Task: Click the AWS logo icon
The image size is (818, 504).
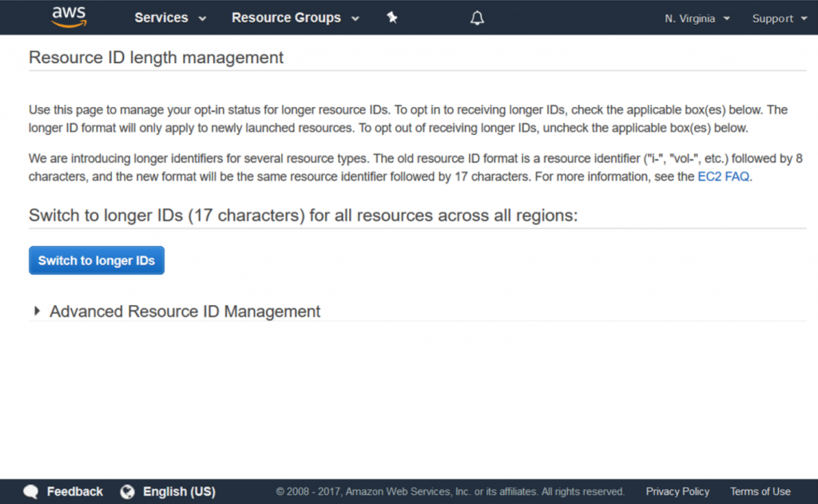Action: [x=69, y=18]
